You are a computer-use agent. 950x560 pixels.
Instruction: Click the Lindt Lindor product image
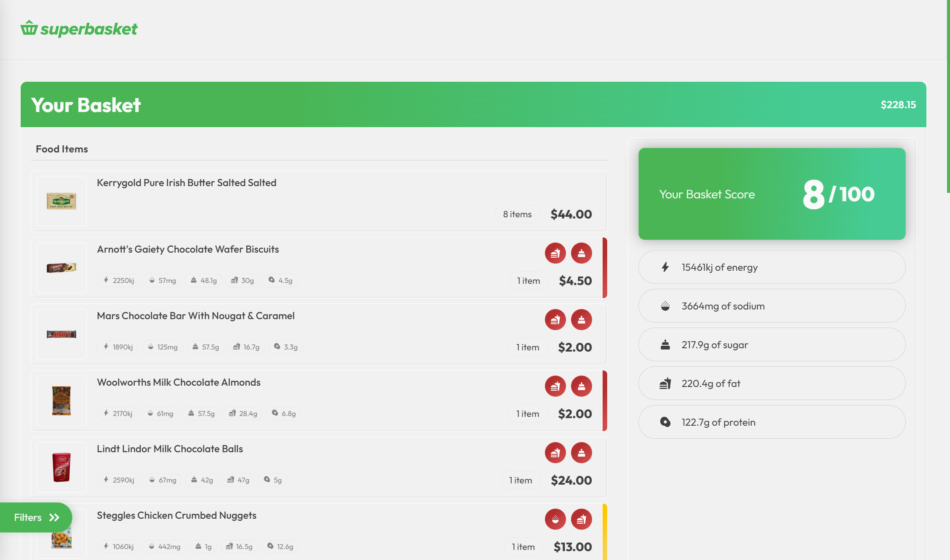(x=61, y=467)
